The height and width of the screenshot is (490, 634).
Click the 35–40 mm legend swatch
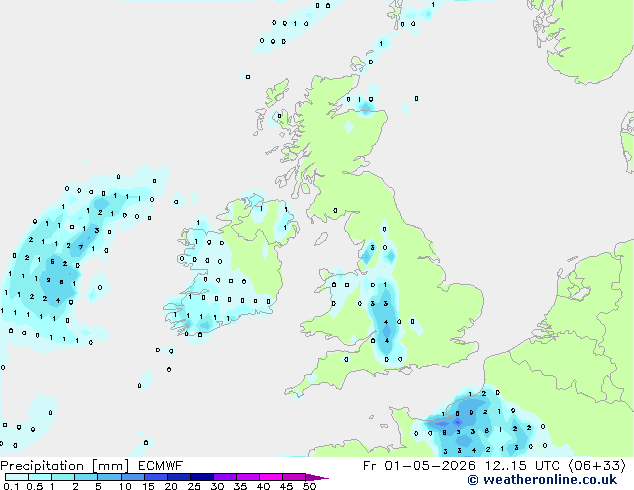pyautogui.click(x=248, y=477)
